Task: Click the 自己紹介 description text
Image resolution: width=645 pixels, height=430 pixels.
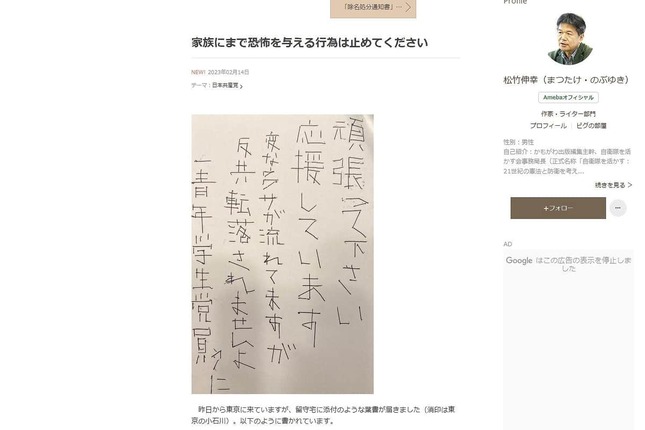Action: pyautogui.click(x=567, y=161)
